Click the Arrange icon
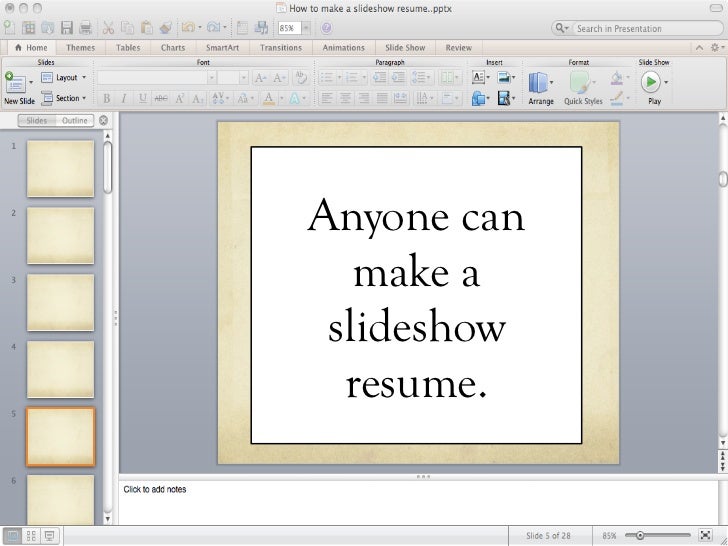This screenshot has height=546, width=728. 538,83
